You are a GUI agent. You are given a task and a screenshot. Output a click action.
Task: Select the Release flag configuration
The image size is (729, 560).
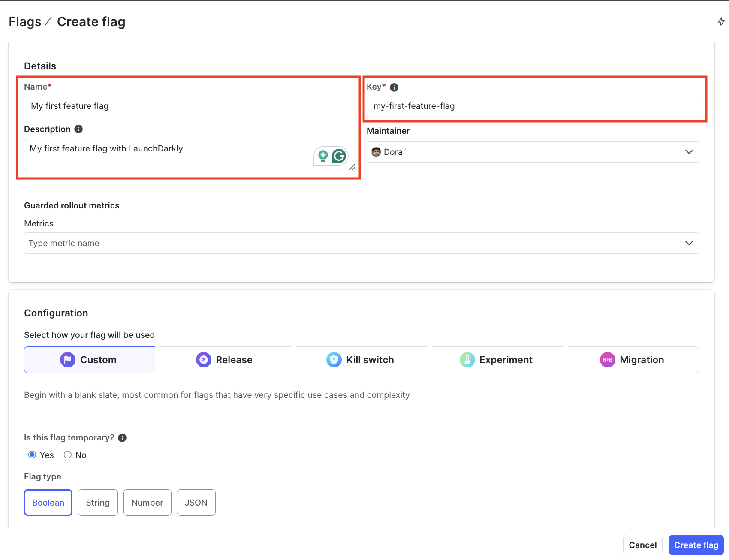[x=225, y=360]
